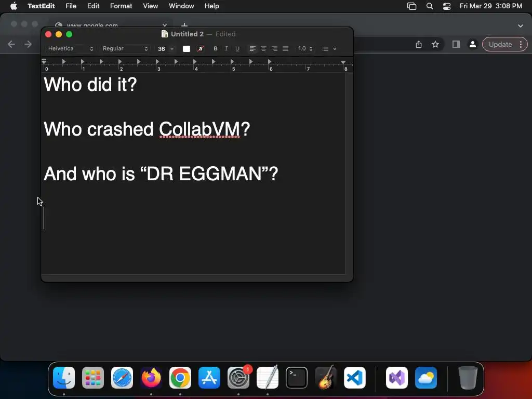
Task: Open Google Chrome from the Dock
Action: (180, 378)
